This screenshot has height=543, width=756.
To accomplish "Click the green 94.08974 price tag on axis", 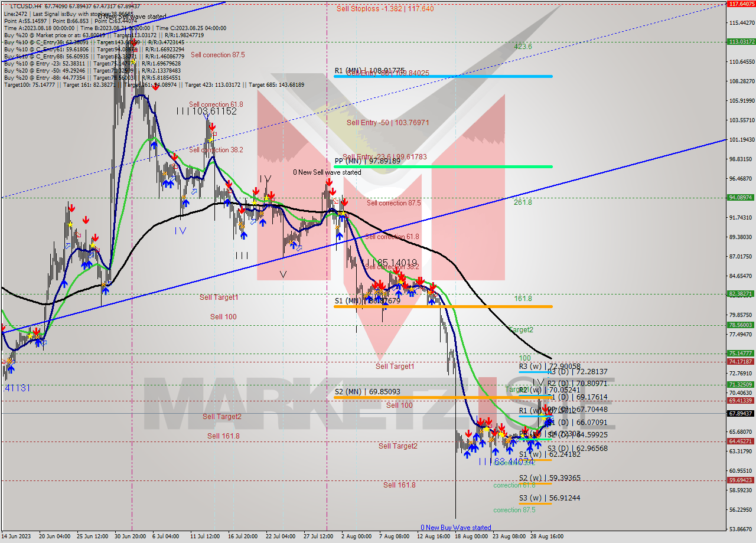I will coord(741,198).
